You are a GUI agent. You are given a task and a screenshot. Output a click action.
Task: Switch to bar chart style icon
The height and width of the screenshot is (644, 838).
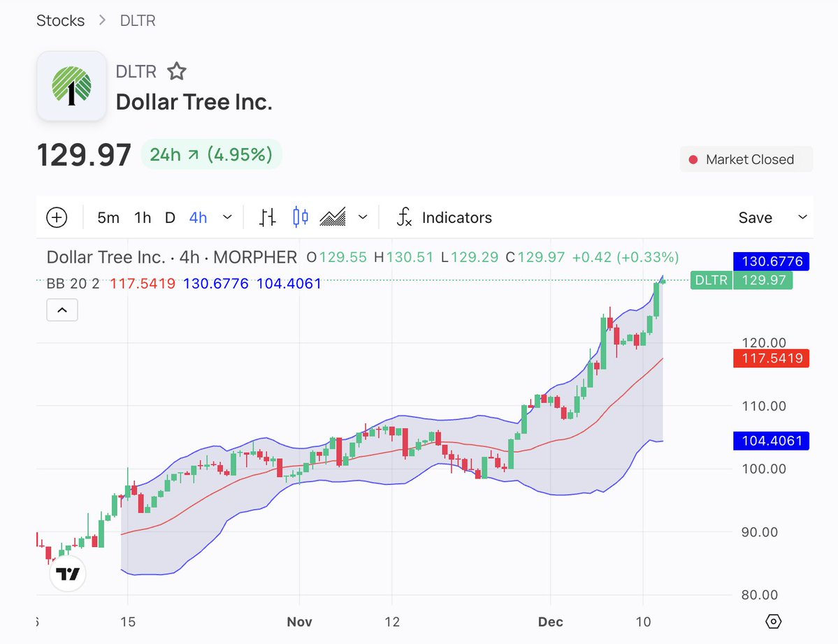(x=267, y=217)
